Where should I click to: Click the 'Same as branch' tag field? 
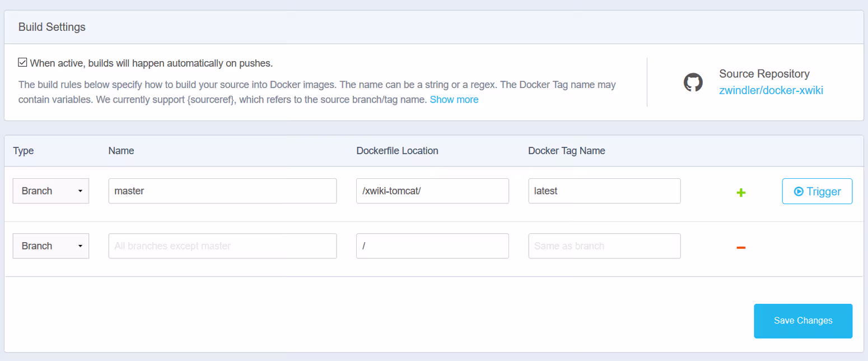pyautogui.click(x=604, y=246)
